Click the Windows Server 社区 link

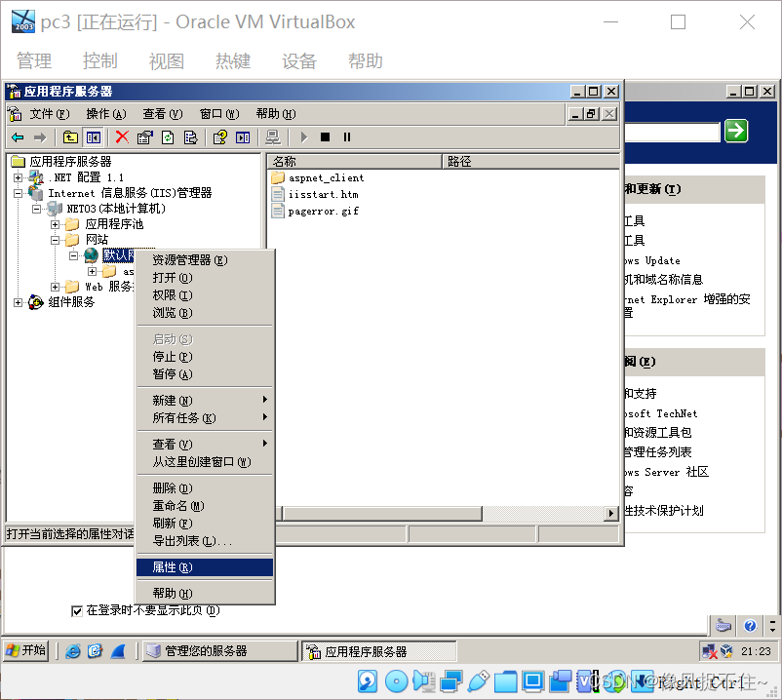point(666,472)
